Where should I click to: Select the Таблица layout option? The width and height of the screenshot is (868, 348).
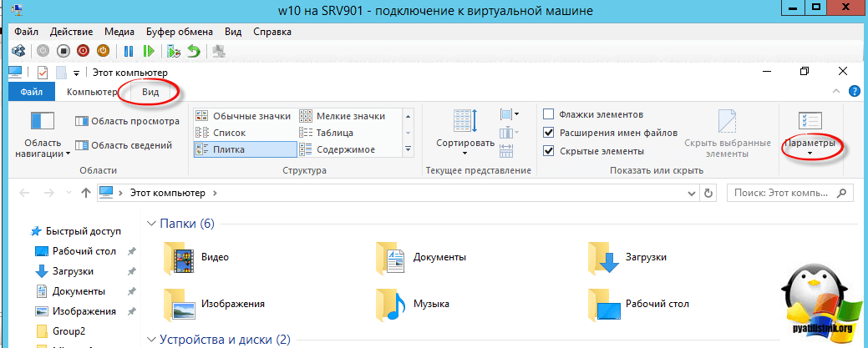[x=335, y=133]
